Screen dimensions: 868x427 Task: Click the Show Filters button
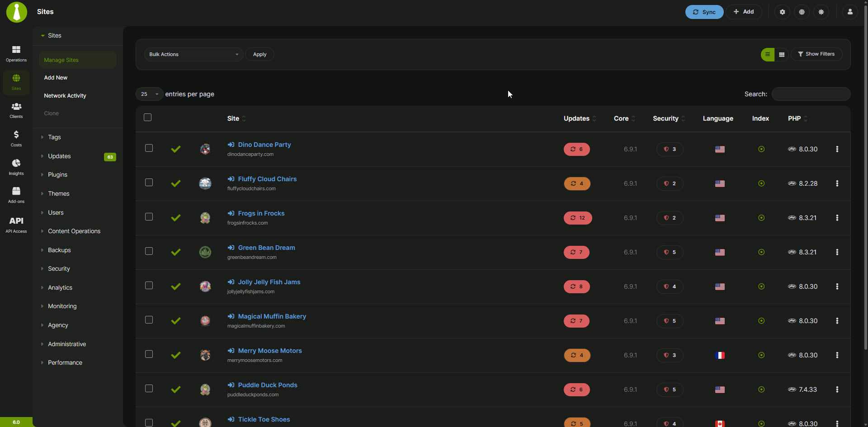click(x=816, y=54)
